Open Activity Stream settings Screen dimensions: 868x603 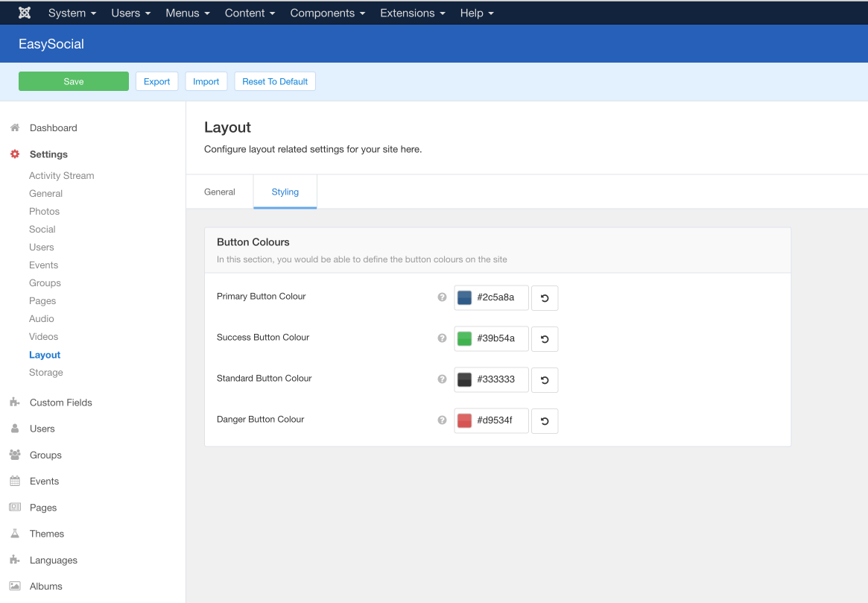click(61, 175)
